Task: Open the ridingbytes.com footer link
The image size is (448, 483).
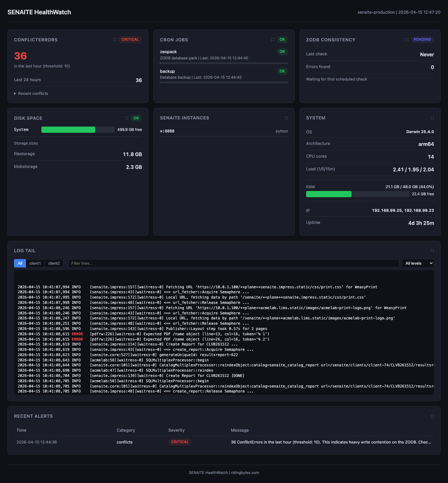Action: pyautogui.click(x=245, y=472)
